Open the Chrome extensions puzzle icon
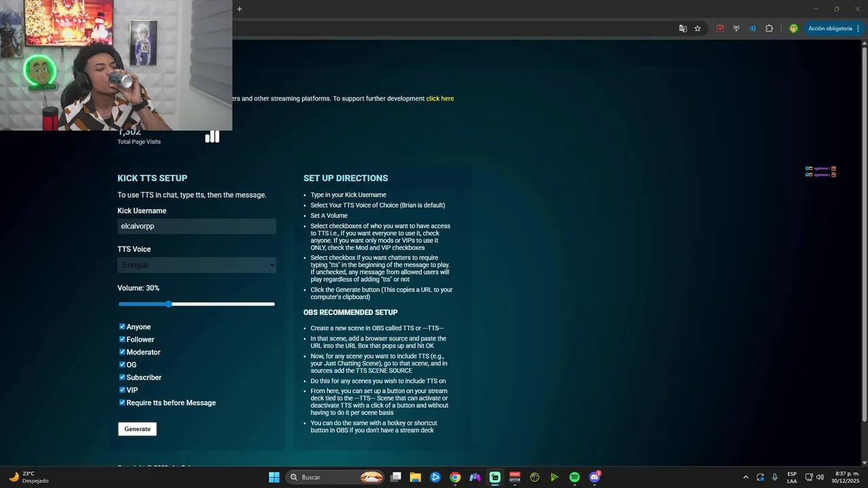 [x=769, y=28]
